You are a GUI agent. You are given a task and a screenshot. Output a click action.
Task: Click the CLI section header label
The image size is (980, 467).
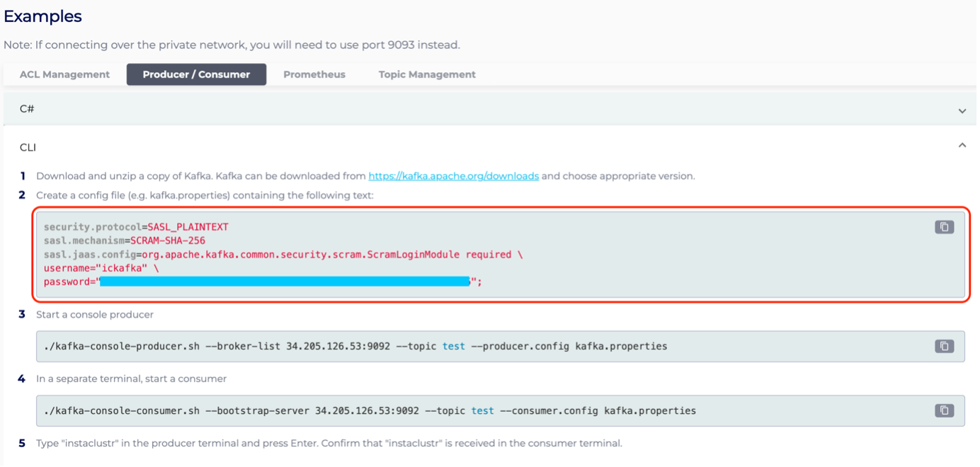pos(28,147)
